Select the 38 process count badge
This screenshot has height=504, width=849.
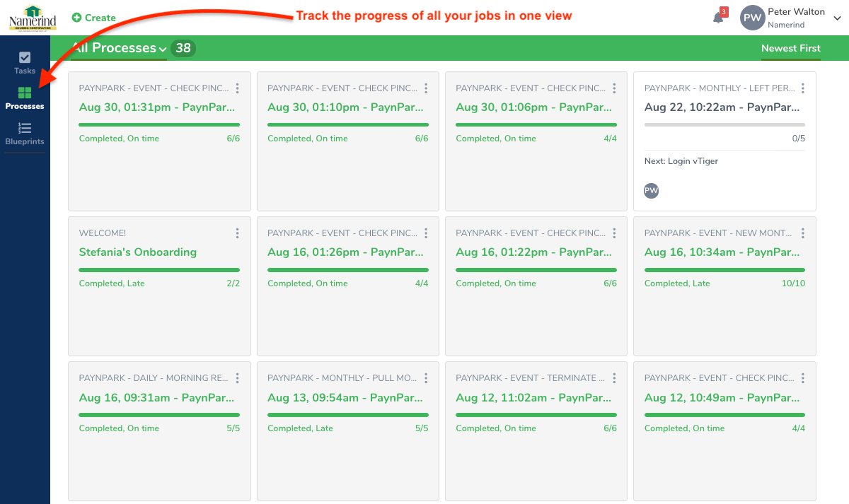click(x=183, y=48)
